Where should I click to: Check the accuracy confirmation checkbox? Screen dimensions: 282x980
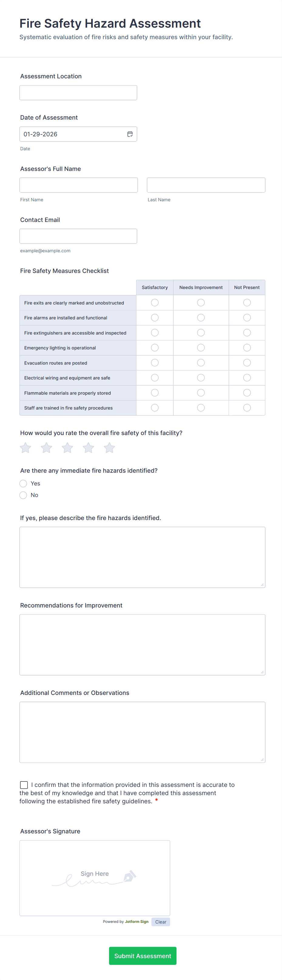(24, 784)
